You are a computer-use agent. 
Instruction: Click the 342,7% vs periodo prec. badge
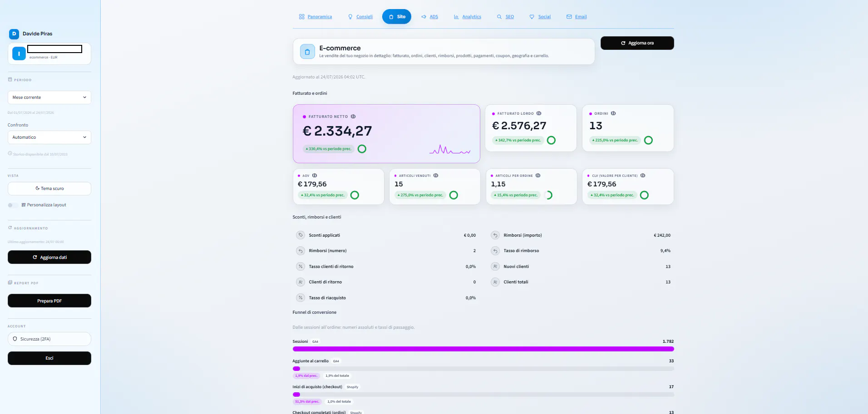518,140
